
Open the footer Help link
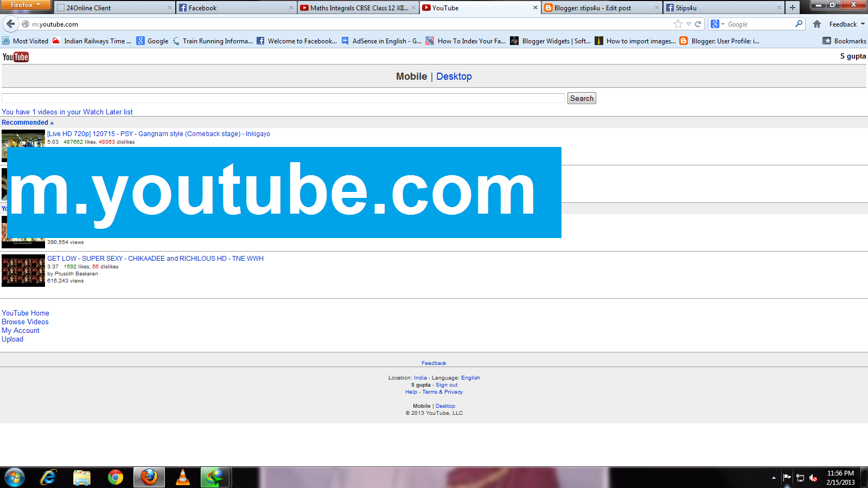coord(411,392)
